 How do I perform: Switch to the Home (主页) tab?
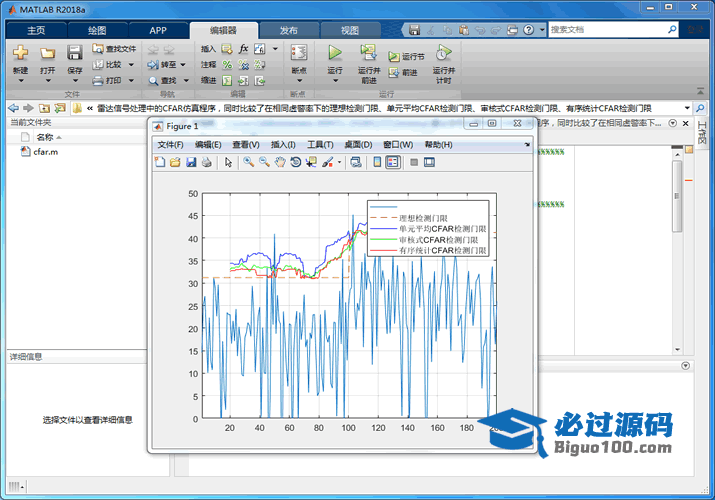(x=36, y=31)
